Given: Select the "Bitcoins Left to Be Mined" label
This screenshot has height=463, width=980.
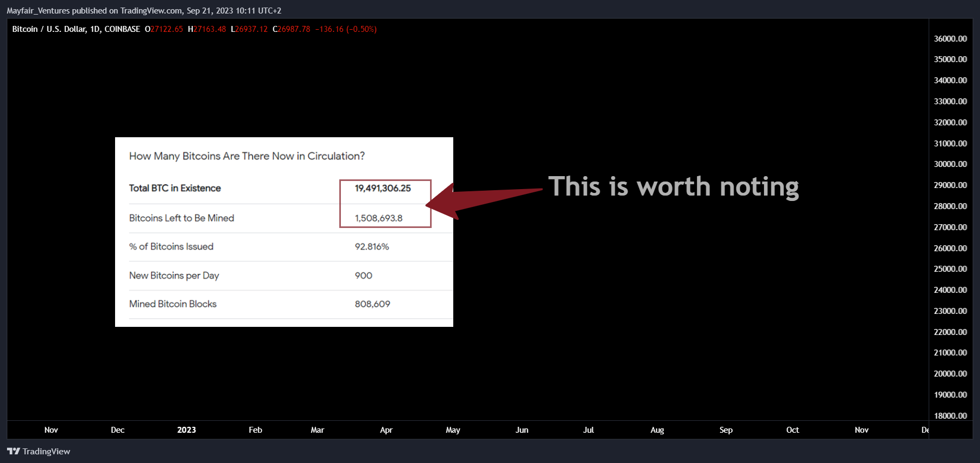Looking at the screenshot, I should (x=182, y=218).
